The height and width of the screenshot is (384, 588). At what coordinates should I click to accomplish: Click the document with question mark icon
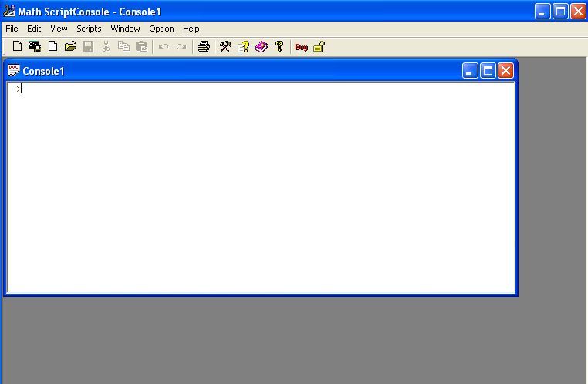(244, 46)
